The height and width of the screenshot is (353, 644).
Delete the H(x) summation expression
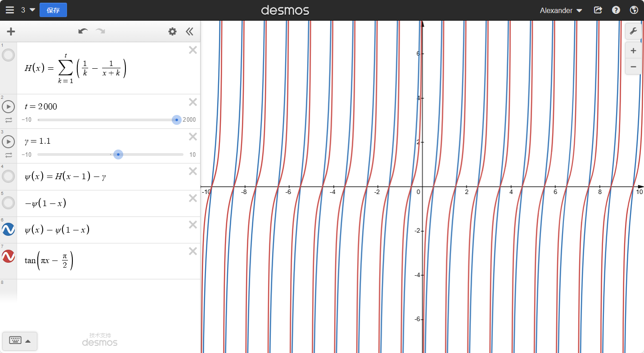tap(193, 50)
